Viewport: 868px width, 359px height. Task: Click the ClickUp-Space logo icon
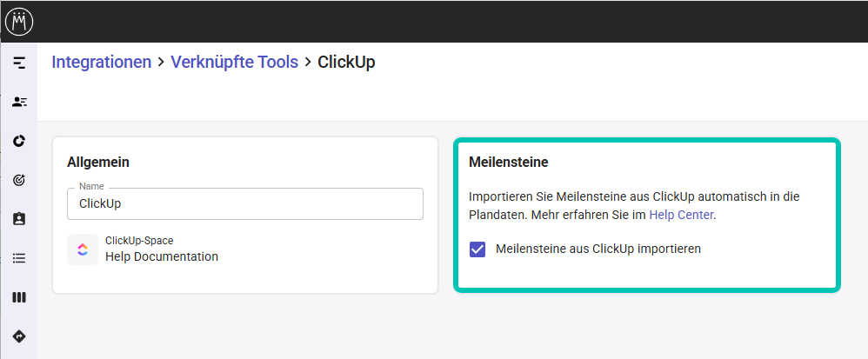click(x=83, y=249)
